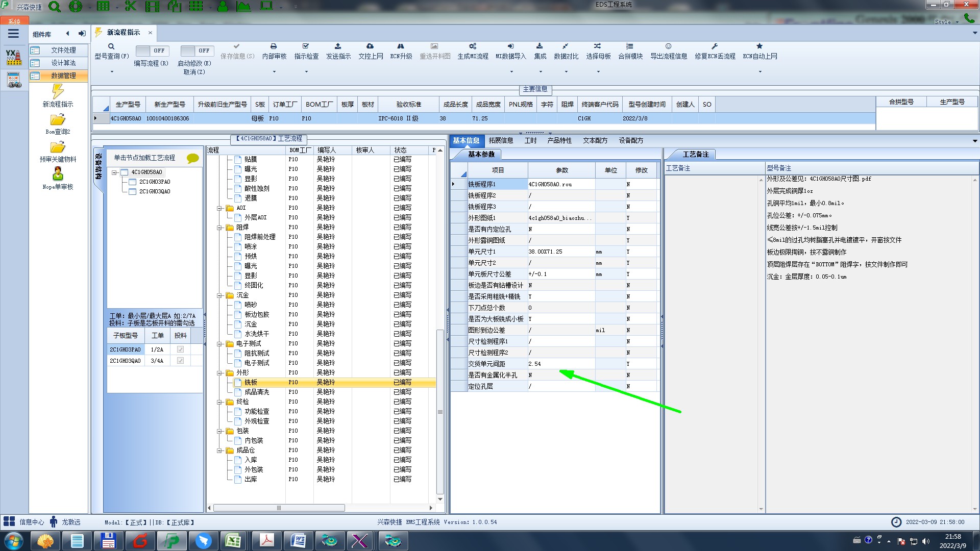Click the 内部审核 printer icon

click(274, 46)
